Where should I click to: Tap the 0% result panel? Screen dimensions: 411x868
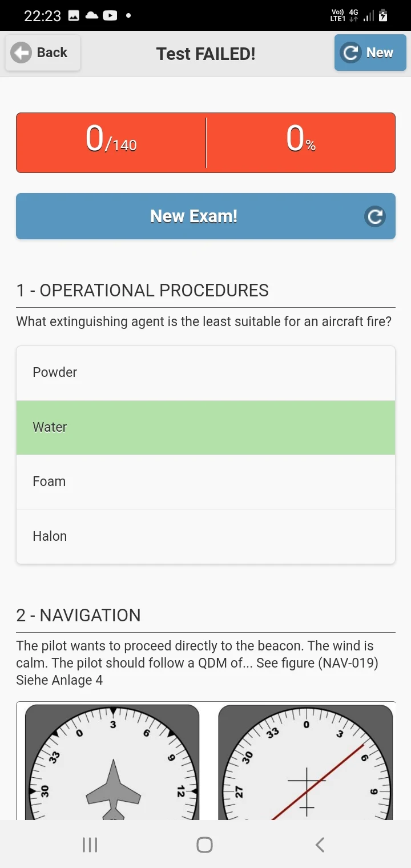pyautogui.click(x=301, y=142)
